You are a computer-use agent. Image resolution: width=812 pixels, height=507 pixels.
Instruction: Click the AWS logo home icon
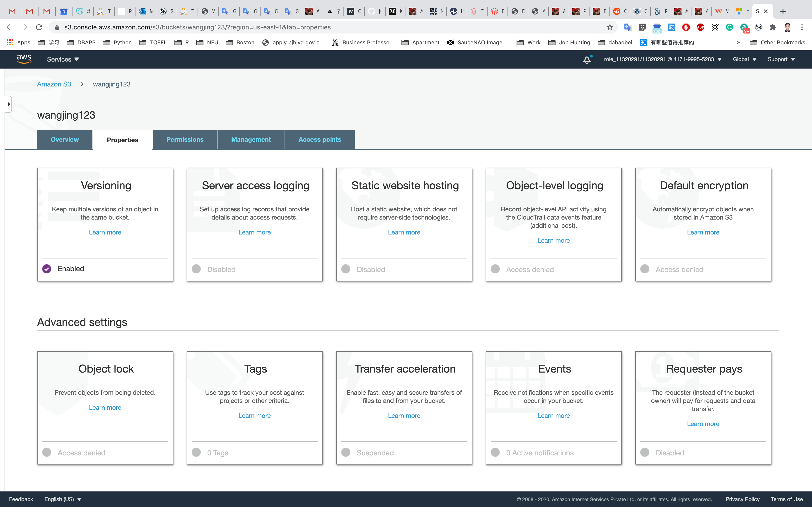(24, 59)
